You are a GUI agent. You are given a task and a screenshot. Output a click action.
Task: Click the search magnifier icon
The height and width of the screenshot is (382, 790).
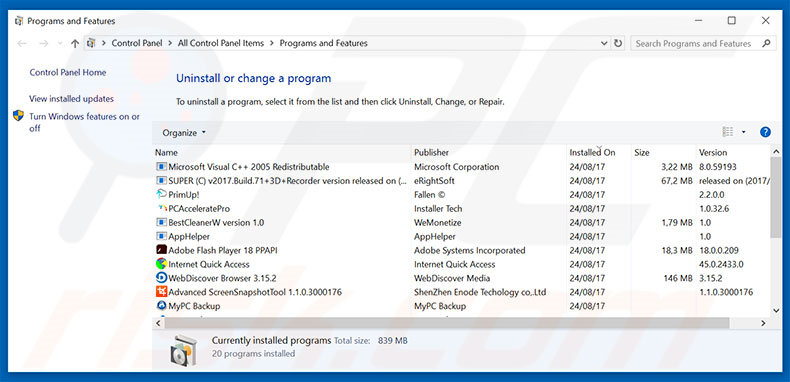click(x=766, y=43)
